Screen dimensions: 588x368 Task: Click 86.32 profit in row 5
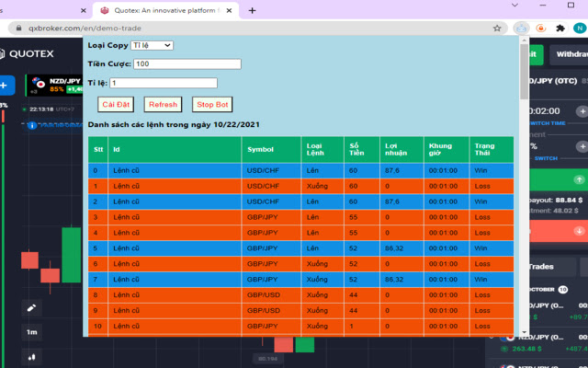[x=394, y=248]
